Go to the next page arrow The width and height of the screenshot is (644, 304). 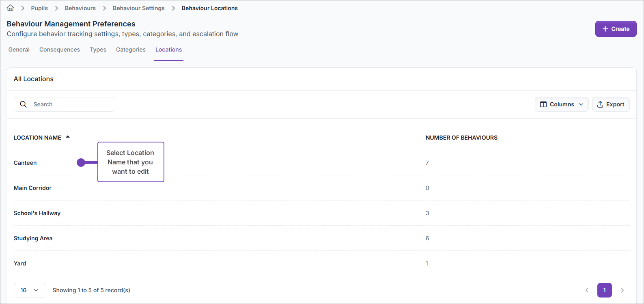(x=622, y=290)
